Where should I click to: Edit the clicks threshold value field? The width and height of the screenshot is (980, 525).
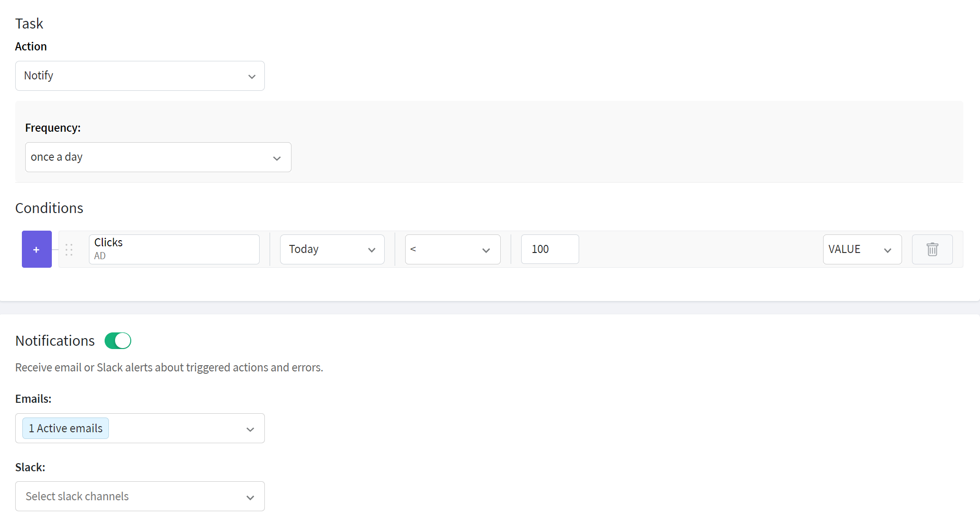pyautogui.click(x=549, y=249)
